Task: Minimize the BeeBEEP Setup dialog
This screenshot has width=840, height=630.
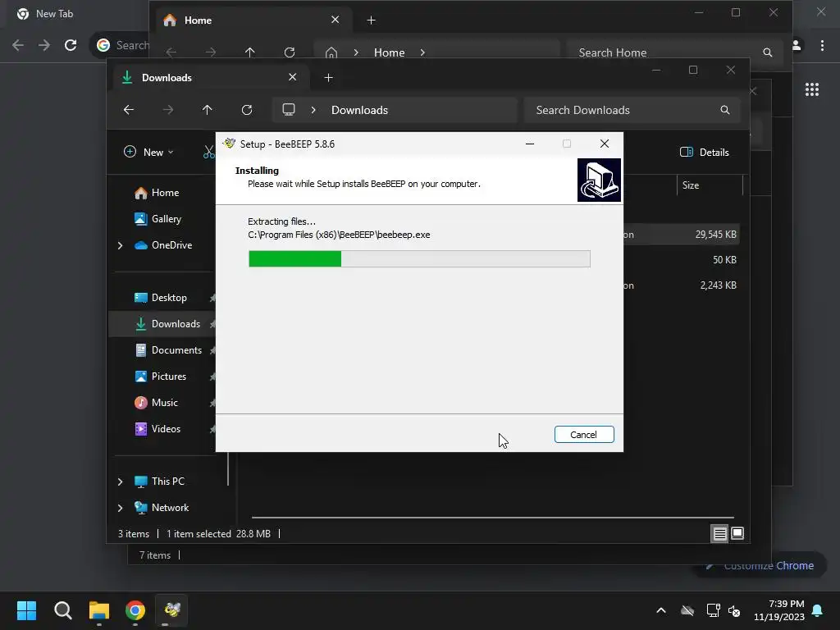Action: click(x=530, y=144)
